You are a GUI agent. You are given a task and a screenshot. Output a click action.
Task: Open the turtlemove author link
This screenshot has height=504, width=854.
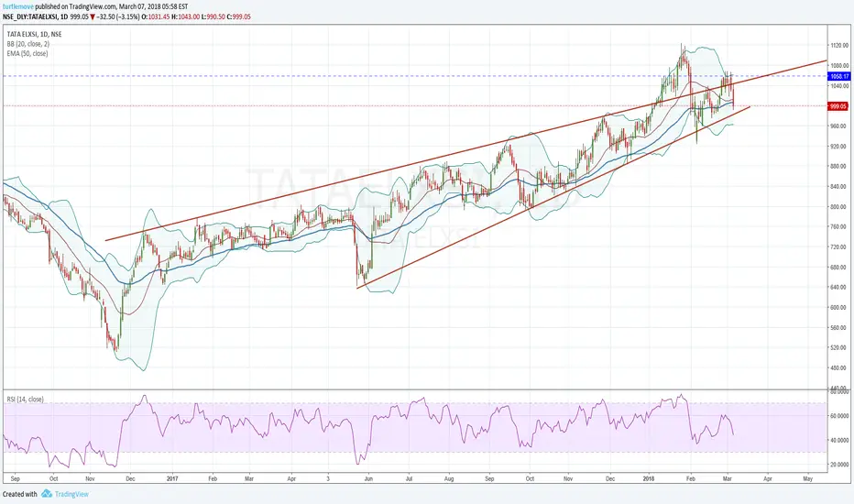(18, 6)
